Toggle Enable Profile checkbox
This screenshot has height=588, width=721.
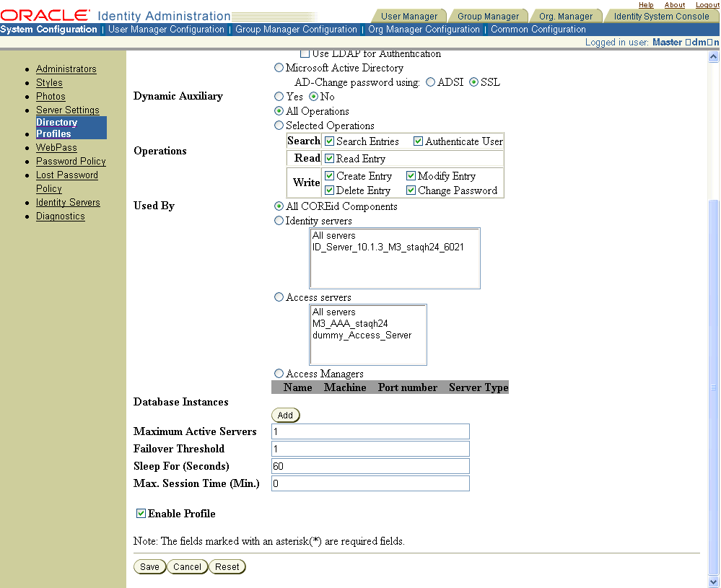tap(141, 513)
